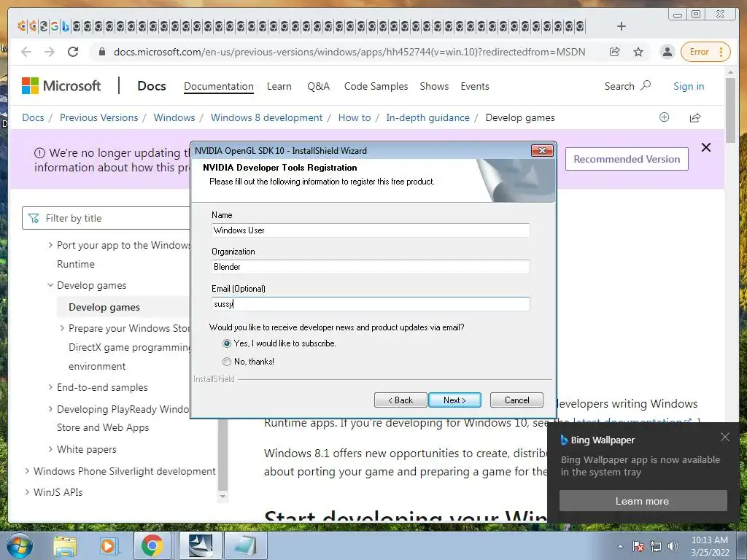The height and width of the screenshot is (560, 747).
Task: Select the 'No, thanks!' radio button
Action: 227,362
